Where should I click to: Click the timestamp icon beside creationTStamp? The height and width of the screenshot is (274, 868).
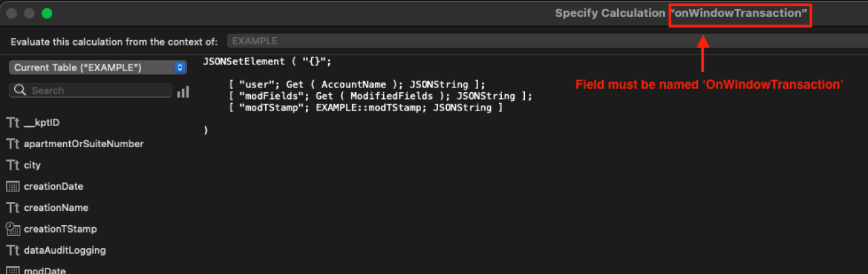(x=13, y=229)
